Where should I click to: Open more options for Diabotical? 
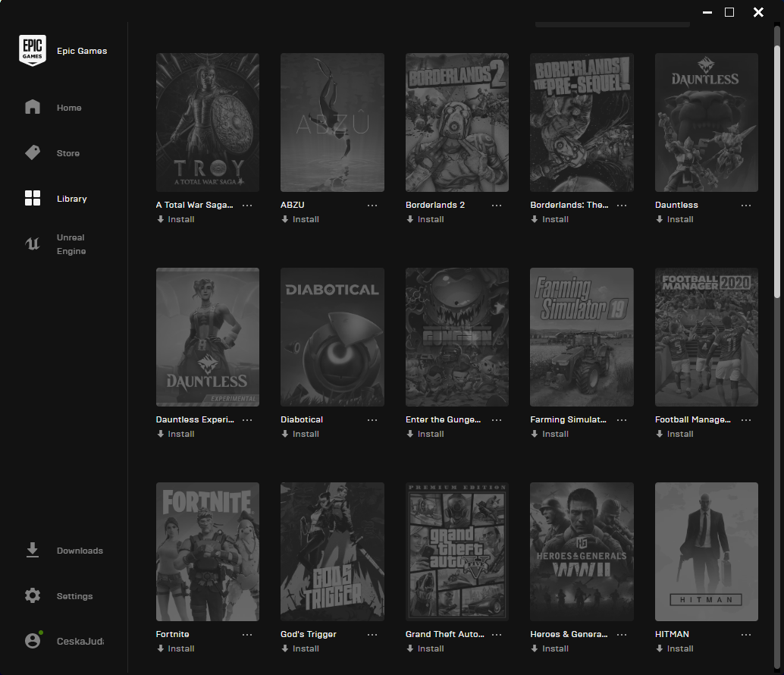[x=372, y=420]
